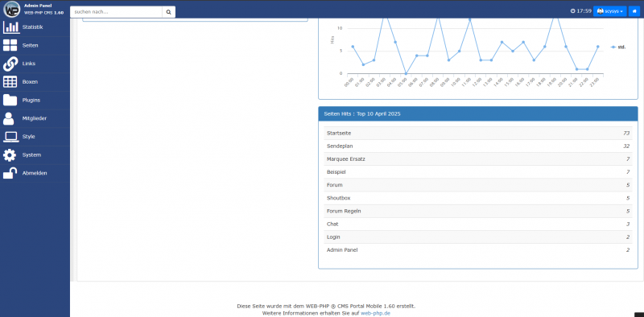Viewport: 644px width, 317px height.
Task: Select the Links chain icon
Action: pyautogui.click(x=10, y=64)
